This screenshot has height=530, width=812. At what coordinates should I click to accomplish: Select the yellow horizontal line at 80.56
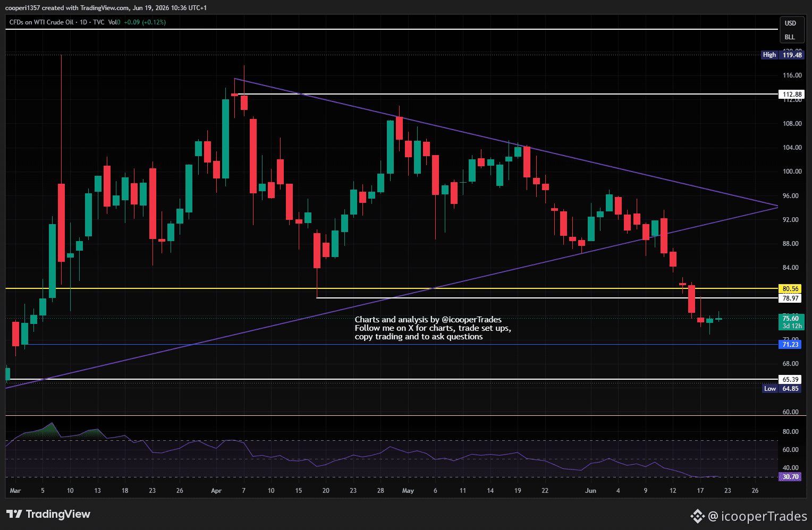tap(392, 288)
